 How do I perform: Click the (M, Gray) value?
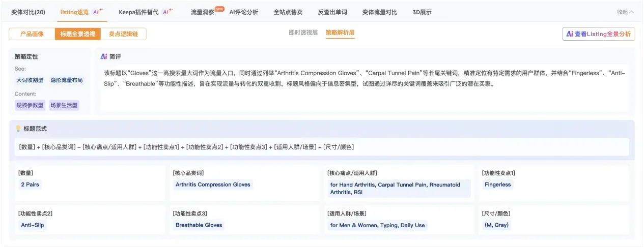pos(497,225)
